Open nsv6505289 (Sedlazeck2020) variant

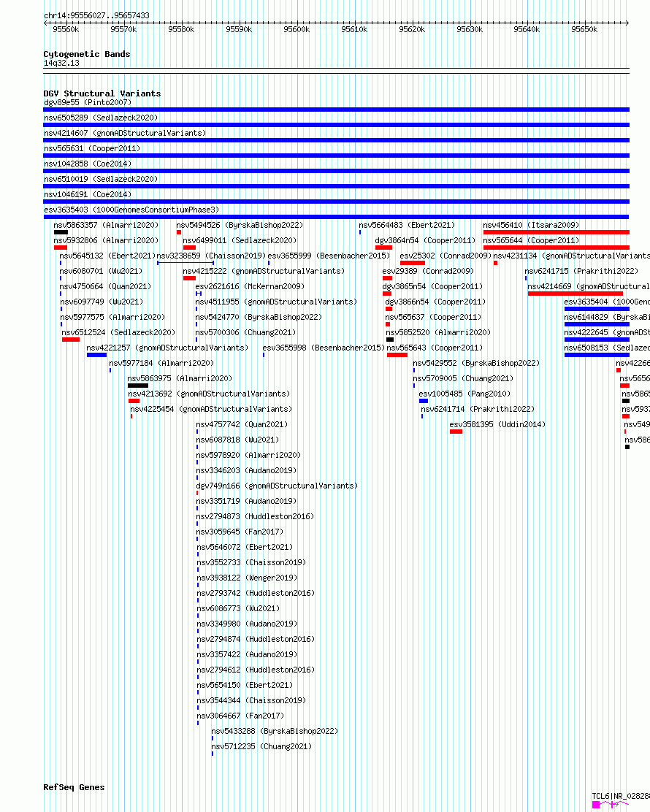point(101,118)
